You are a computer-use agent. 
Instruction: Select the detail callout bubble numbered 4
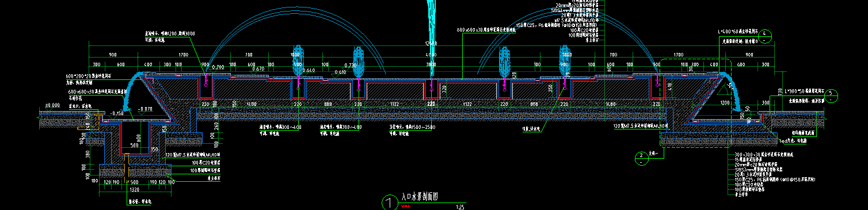point(764,34)
